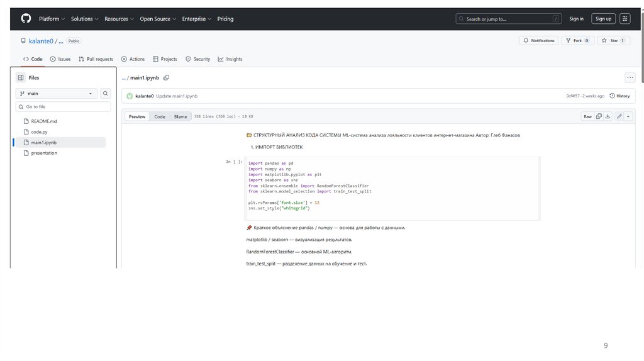This screenshot has height=361, width=644.
Task: Download the raw file
Action: point(609,116)
